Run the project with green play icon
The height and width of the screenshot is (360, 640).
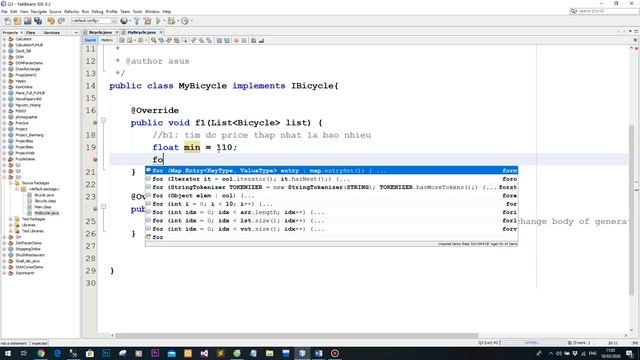pyautogui.click(x=158, y=21)
